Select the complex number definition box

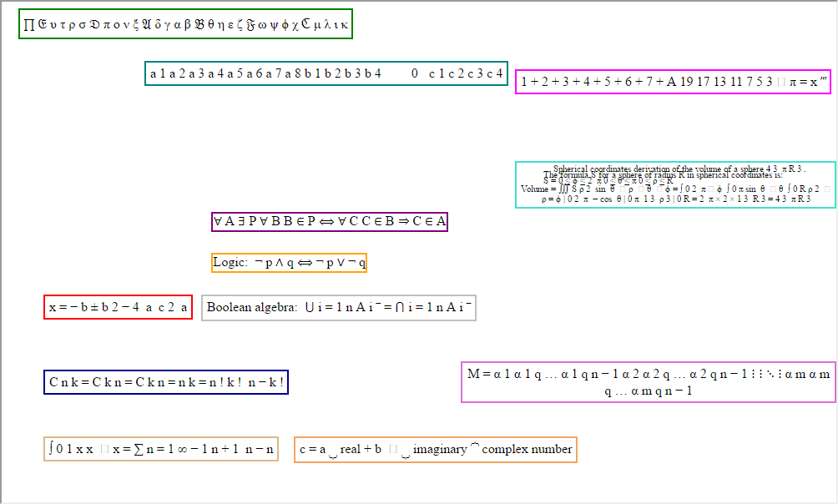point(436,449)
